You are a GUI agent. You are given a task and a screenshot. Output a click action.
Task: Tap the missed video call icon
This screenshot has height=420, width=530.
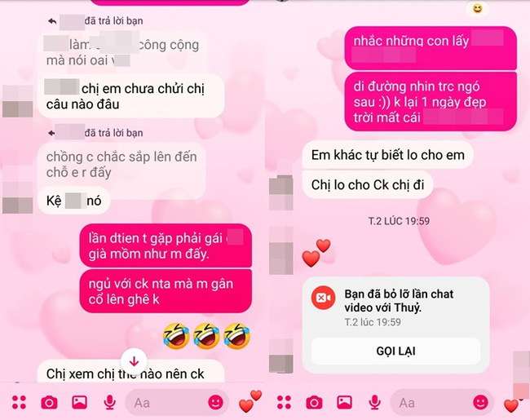click(323, 298)
